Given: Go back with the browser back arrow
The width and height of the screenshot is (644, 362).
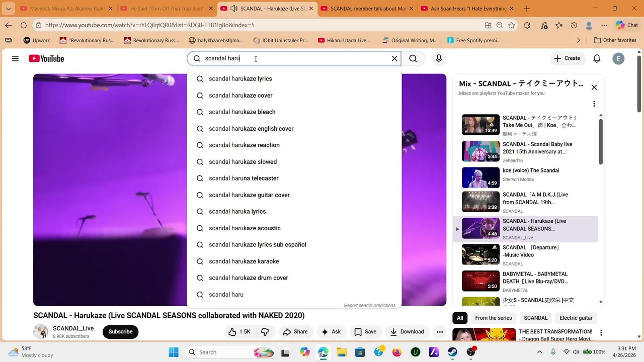Looking at the screenshot, I should [9, 25].
